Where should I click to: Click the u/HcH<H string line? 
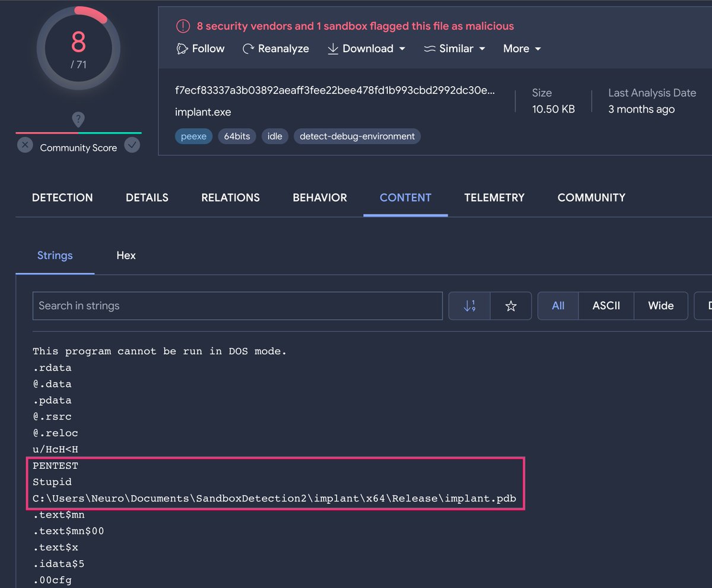click(55, 449)
